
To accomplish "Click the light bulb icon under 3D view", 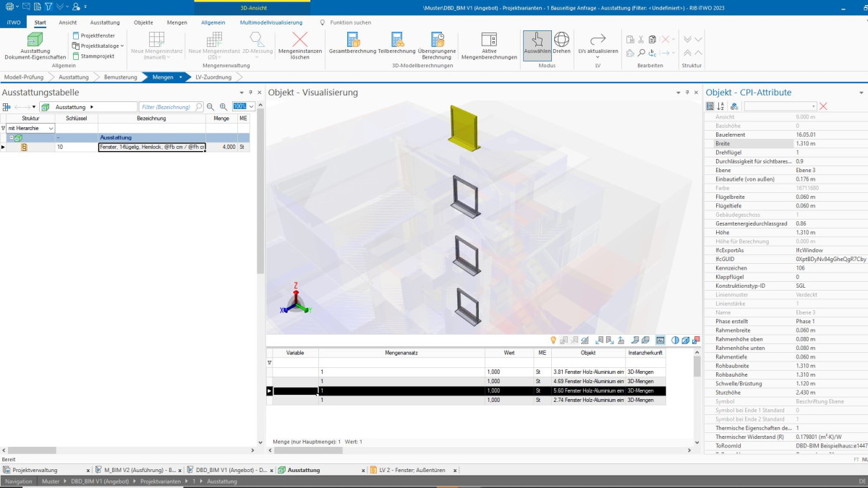I will click(553, 340).
